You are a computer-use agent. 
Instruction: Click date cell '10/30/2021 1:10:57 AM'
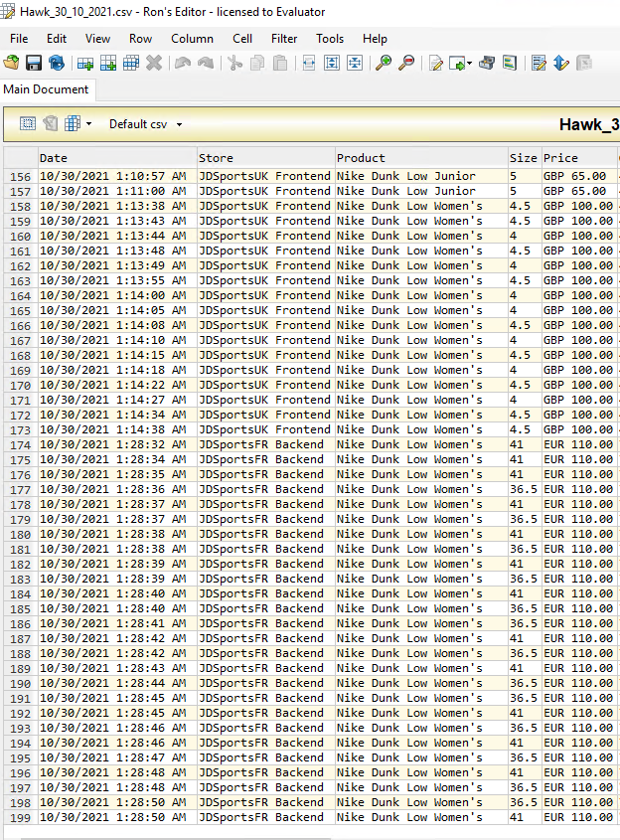coord(117,176)
